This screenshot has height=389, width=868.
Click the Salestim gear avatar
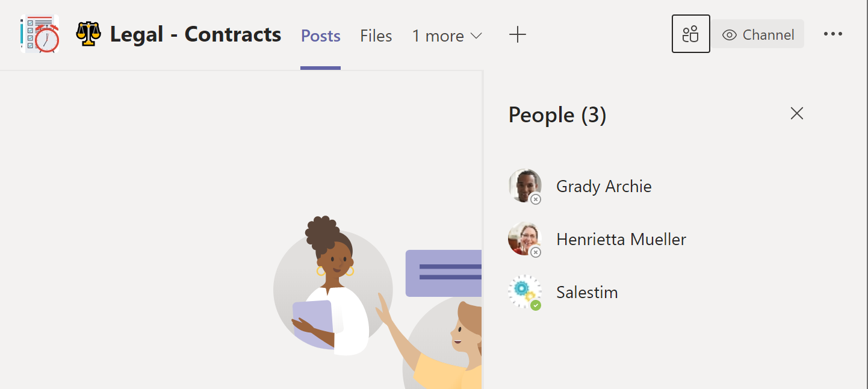click(x=524, y=291)
